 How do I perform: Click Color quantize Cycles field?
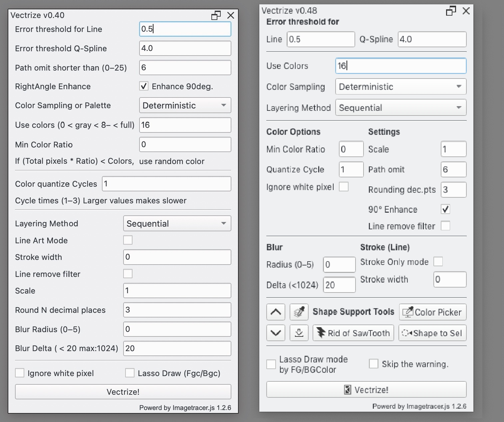pos(166,184)
